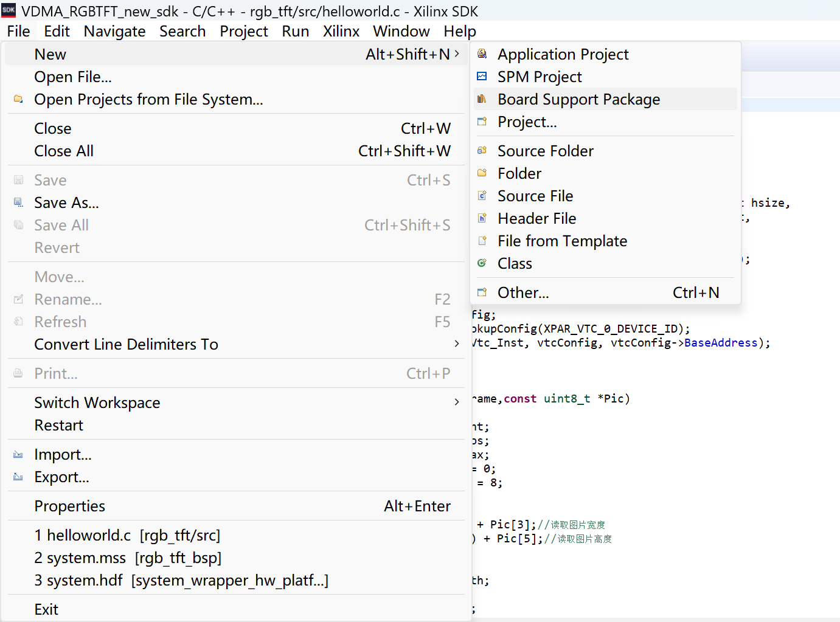The width and height of the screenshot is (840, 622).
Task: Click the Board Support Package icon
Action: [x=482, y=99]
